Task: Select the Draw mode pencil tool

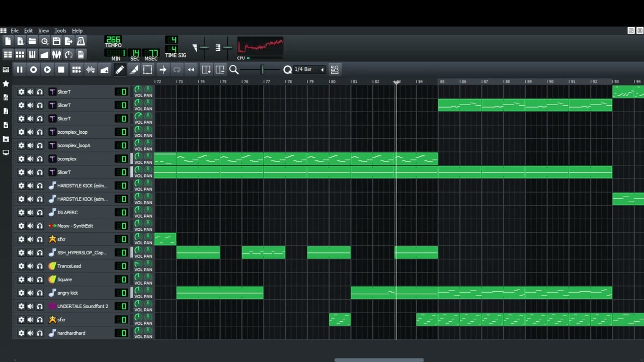Action: point(119,69)
